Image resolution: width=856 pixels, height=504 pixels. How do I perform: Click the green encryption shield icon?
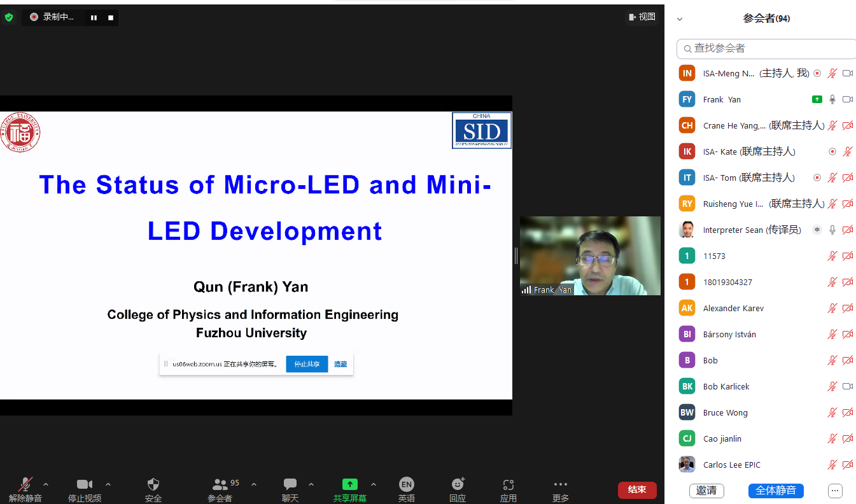pos(9,17)
